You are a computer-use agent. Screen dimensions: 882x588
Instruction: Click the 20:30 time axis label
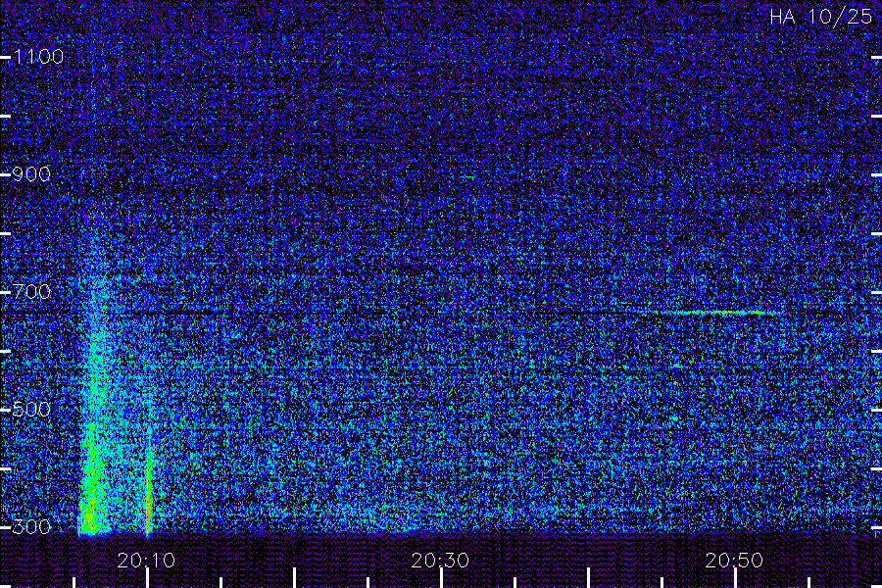(440, 561)
